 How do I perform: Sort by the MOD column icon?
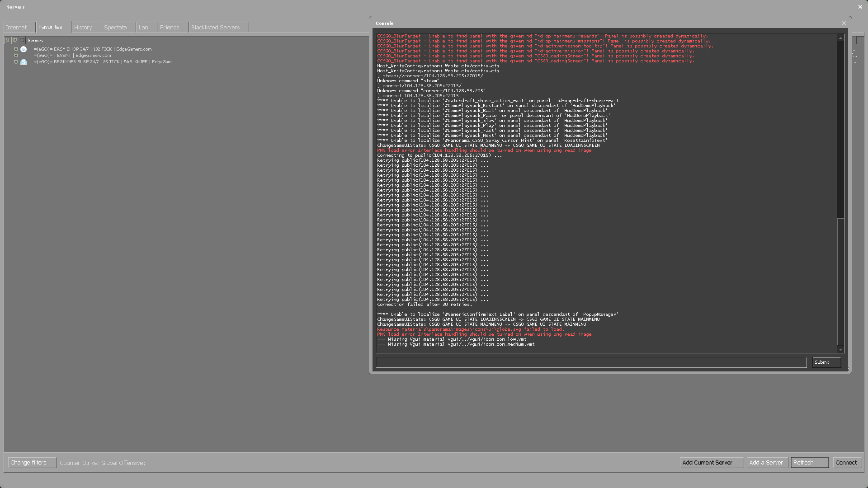(22, 40)
